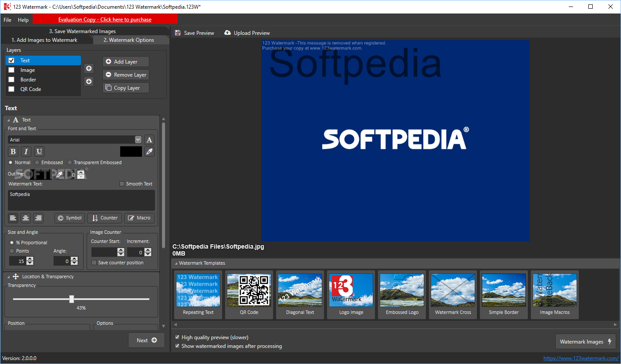Move the layer up with the up arrow
Screen dimensions: 621x364
click(x=89, y=68)
